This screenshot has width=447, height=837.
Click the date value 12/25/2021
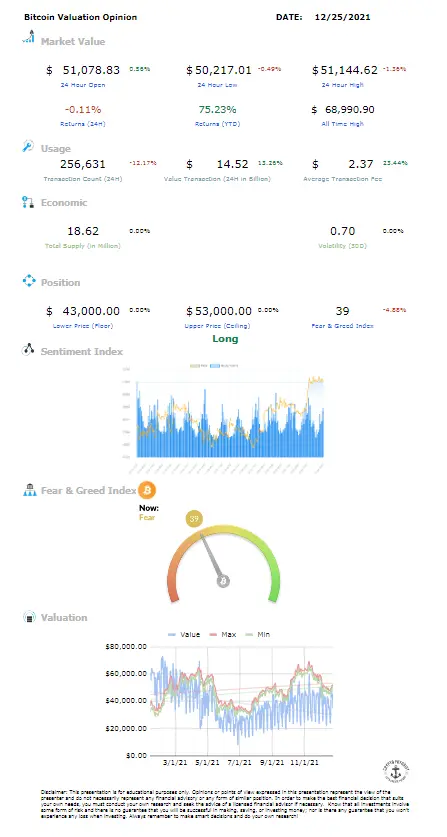[x=343, y=17]
